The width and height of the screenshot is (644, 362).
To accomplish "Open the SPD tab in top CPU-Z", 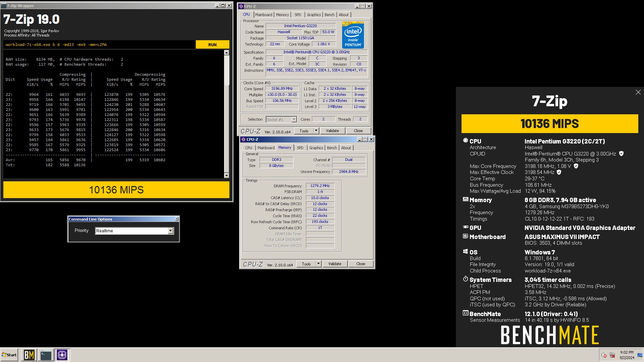I will (x=298, y=15).
